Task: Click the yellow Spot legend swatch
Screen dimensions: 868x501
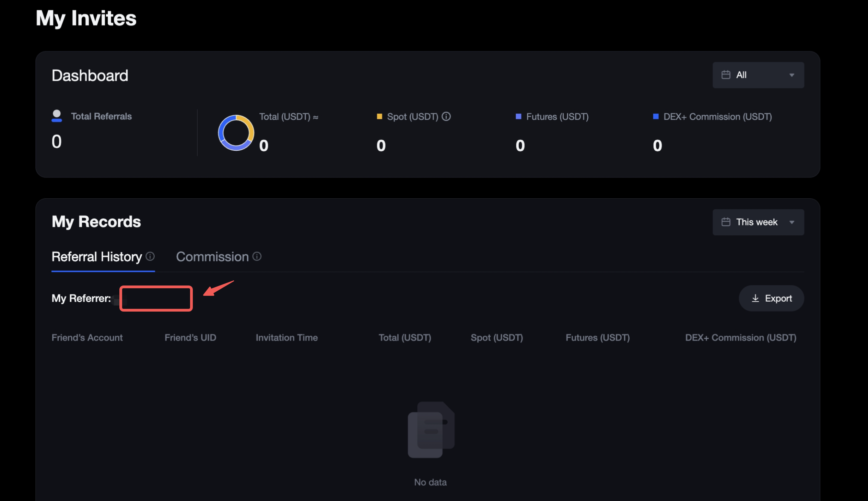Action: [379, 117]
